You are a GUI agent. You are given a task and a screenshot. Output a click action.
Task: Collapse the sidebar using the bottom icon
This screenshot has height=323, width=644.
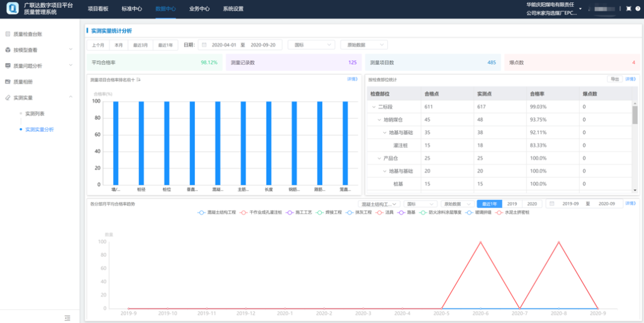(x=67, y=317)
